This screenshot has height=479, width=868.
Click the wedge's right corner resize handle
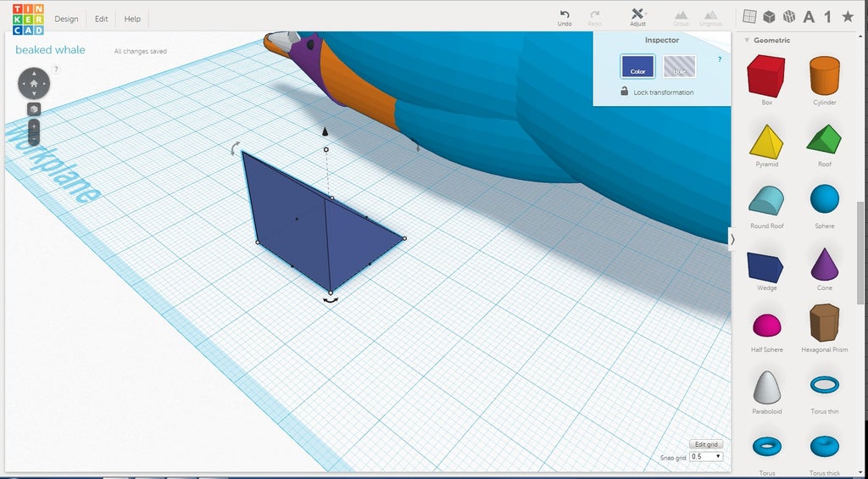tap(404, 239)
